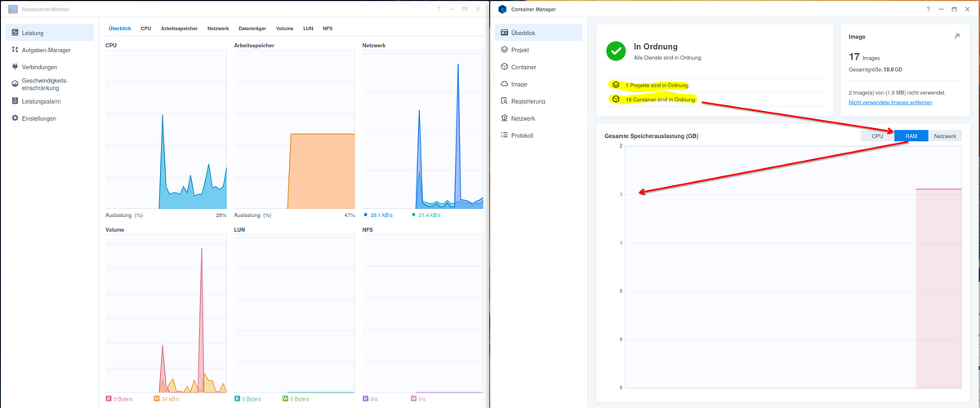Image resolution: width=980 pixels, height=408 pixels.
Task: Click the arrow icon on the Image card
Action: click(x=957, y=37)
